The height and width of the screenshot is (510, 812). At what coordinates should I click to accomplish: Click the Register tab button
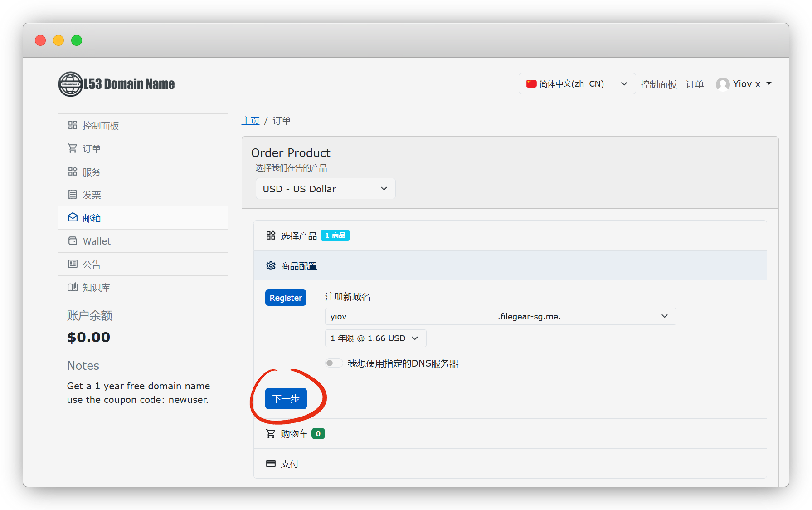(x=286, y=298)
